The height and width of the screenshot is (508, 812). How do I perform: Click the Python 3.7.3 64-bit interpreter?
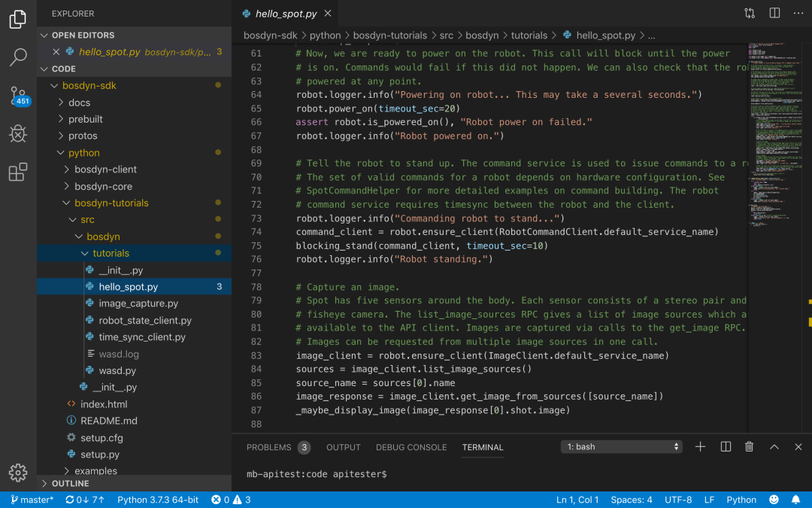click(x=158, y=500)
